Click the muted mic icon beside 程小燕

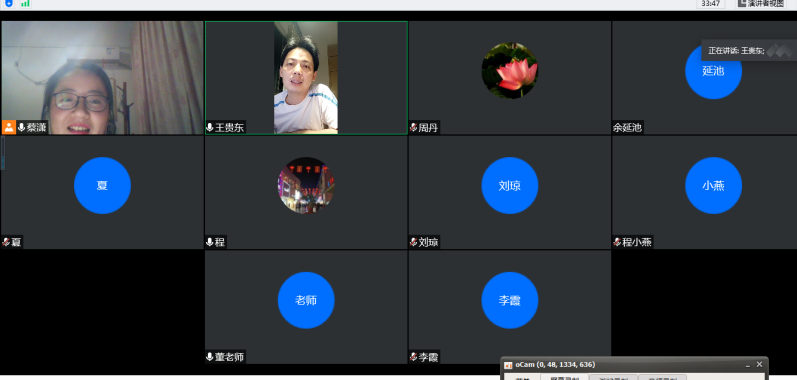click(x=617, y=242)
